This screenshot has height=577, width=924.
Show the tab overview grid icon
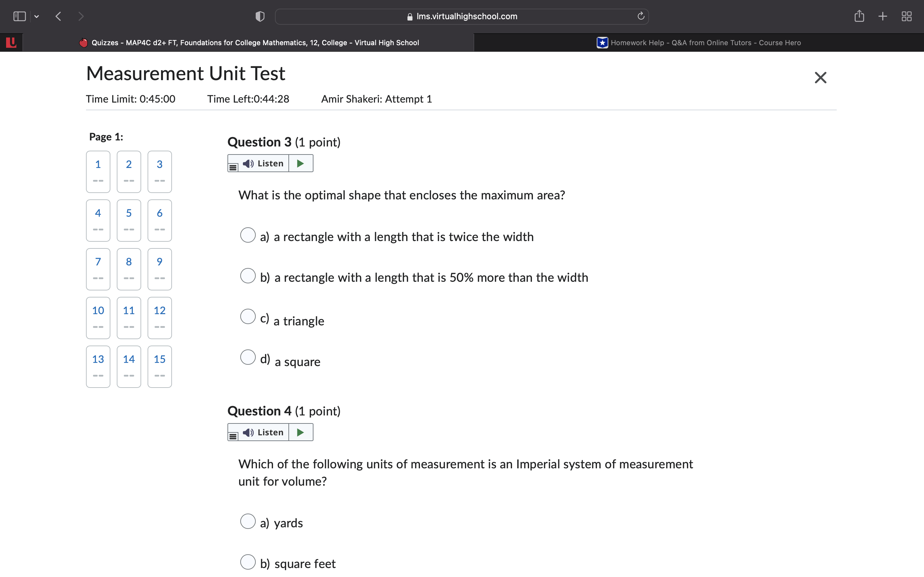point(906,16)
